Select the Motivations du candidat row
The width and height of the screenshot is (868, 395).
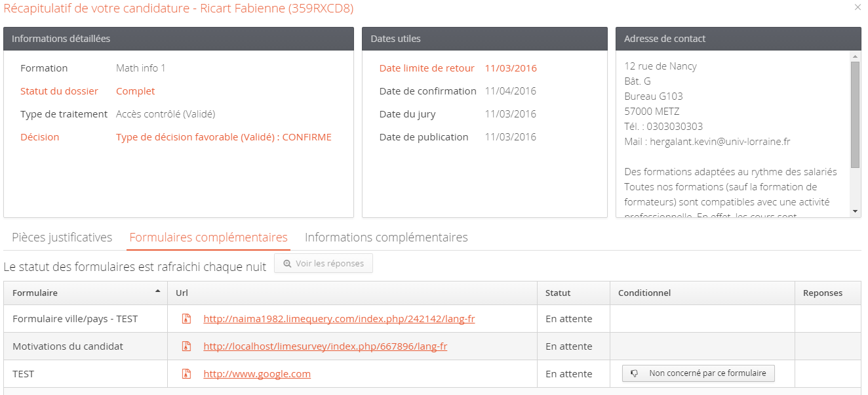[68, 346]
